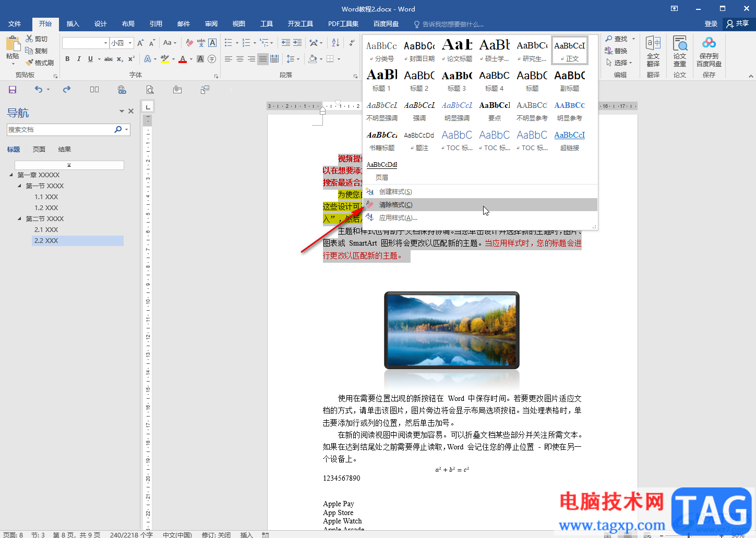Click the Sort (A-Z) icon in paragraph group
This screenshot has width=756, height=538.
335,43
